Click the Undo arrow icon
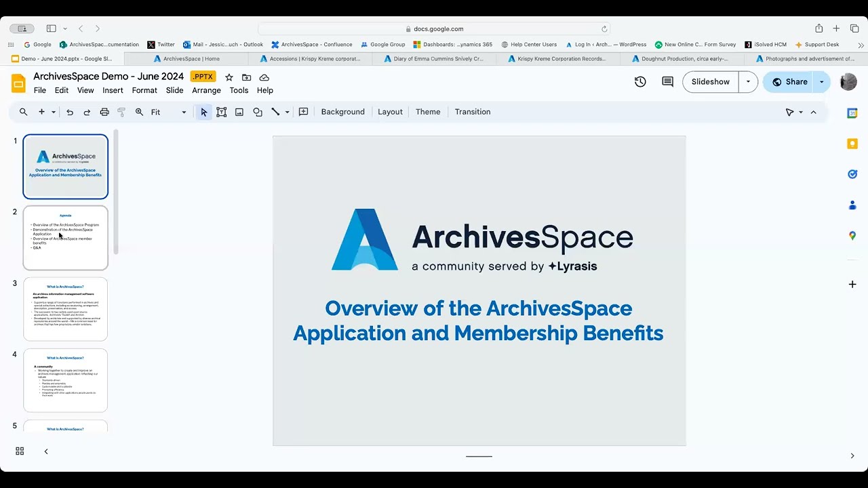 [x=70, y=112]
